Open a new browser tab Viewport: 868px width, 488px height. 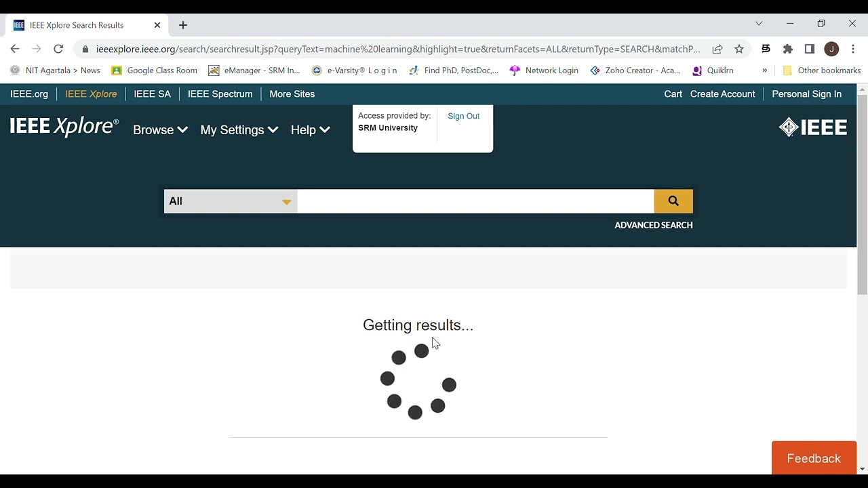(183, 25)
